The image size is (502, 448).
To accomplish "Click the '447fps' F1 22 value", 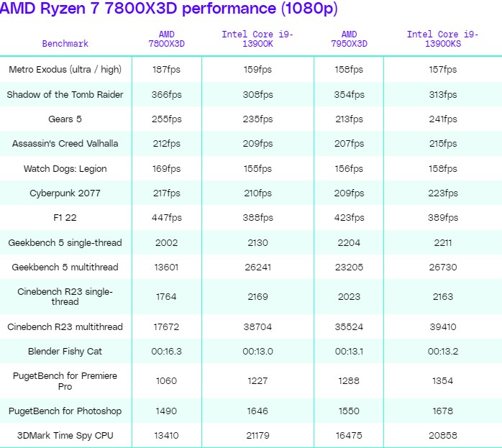I will (166, 218).
